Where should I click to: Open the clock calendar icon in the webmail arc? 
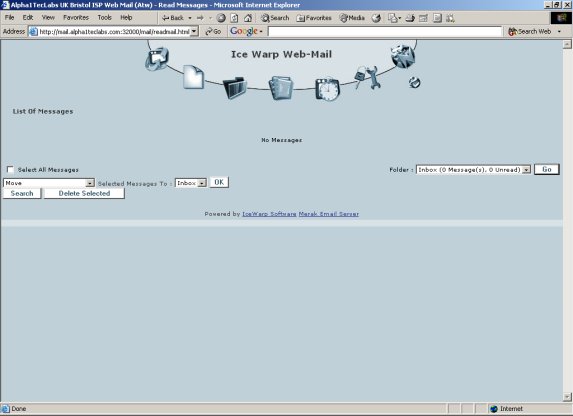point(327,89)
